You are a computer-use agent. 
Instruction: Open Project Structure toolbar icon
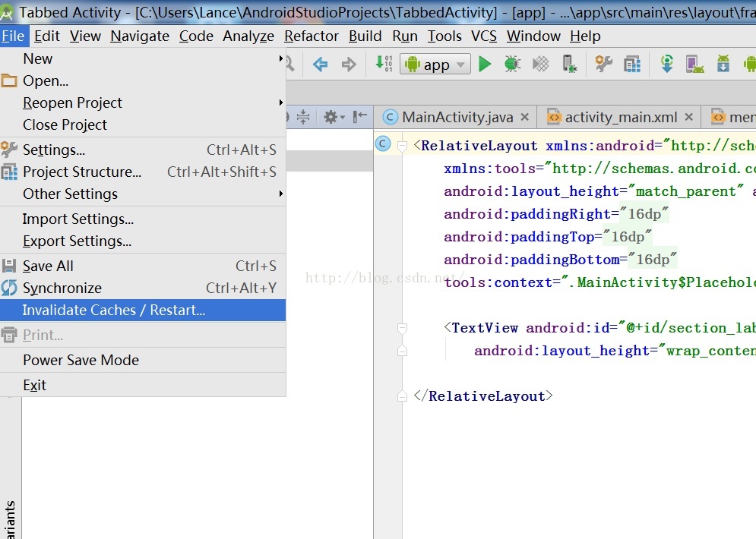(631, 64)
